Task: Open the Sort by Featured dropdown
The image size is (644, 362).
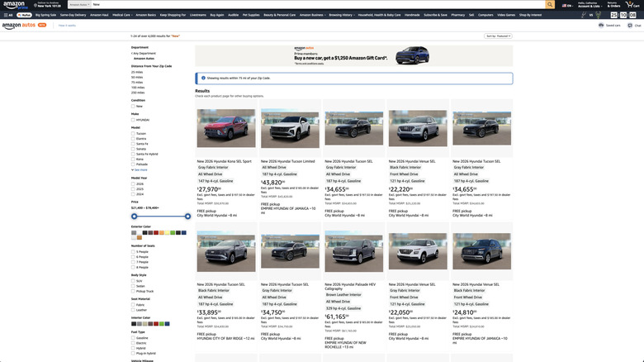Action: click(x=498, y=36)
